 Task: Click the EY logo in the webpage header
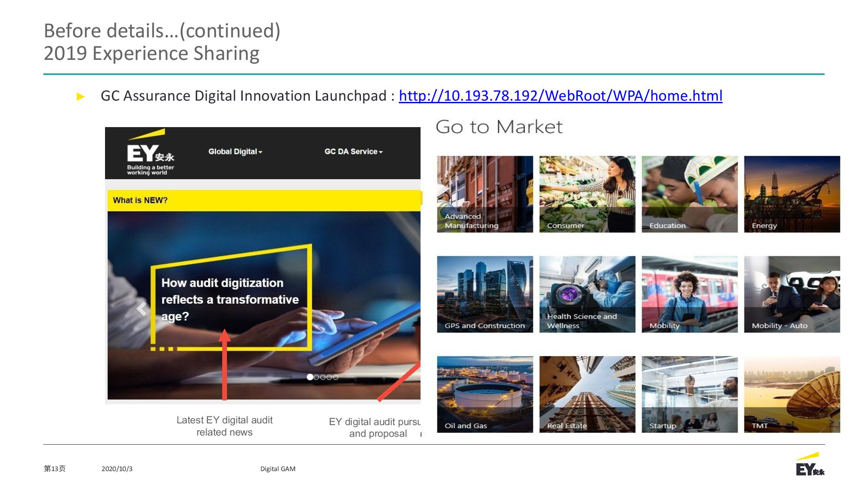click(x=150, y=153)
